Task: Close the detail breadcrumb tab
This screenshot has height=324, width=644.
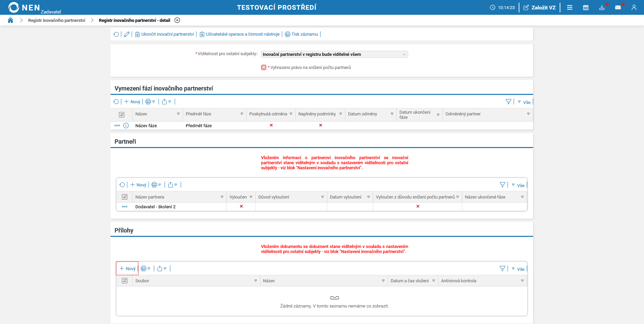Action: [177, 20]
